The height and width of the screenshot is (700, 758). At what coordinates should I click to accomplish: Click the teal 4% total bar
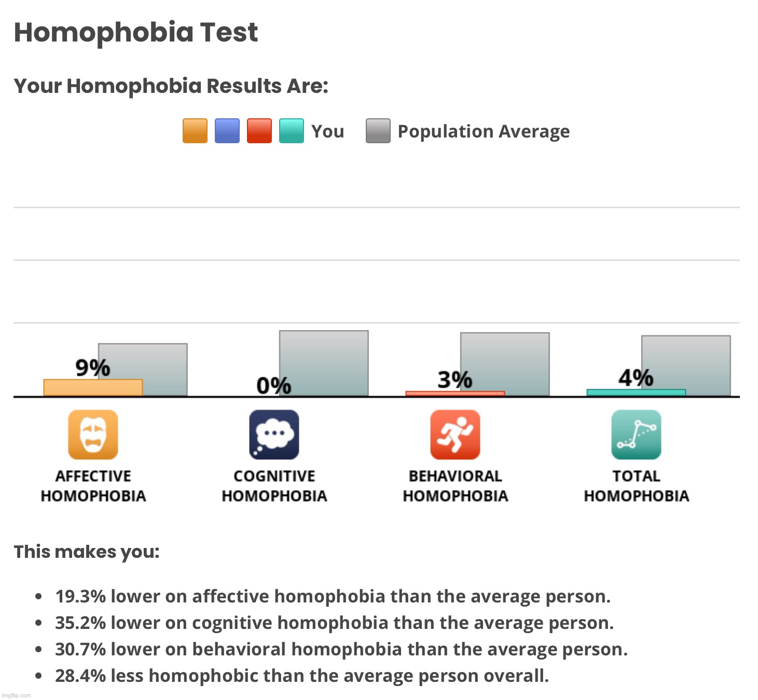[636, 393]
